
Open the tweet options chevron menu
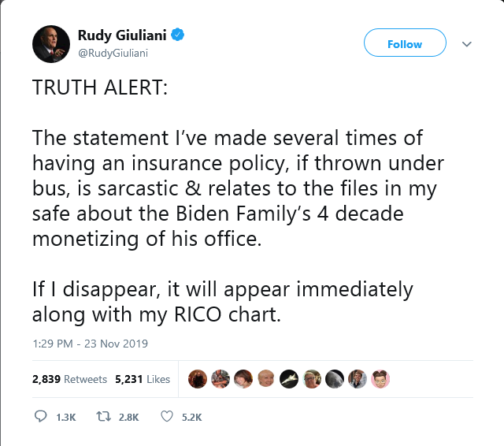[x=466, y=44]
